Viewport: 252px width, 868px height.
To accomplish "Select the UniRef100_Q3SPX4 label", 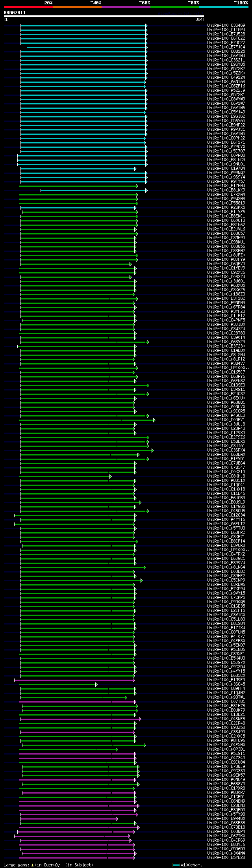I will coord(226,450).
